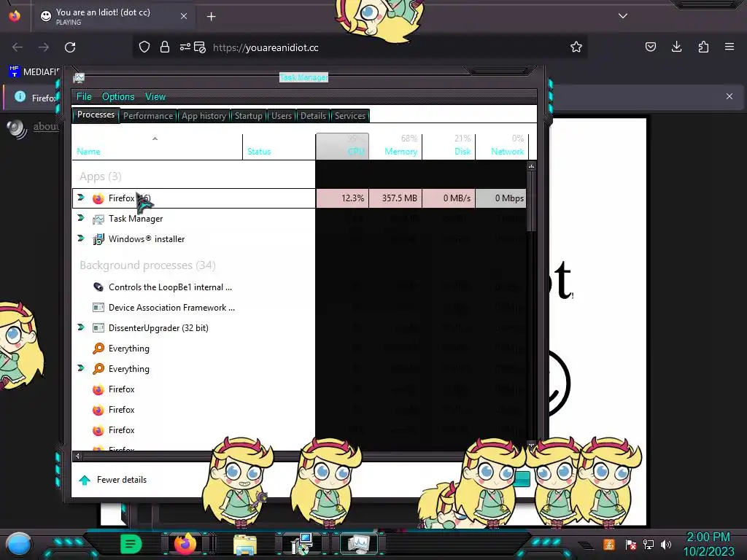This screenshot has height=560, width=747.
Task: Switch to the Details tab
Action: click(x=313, y=116)
